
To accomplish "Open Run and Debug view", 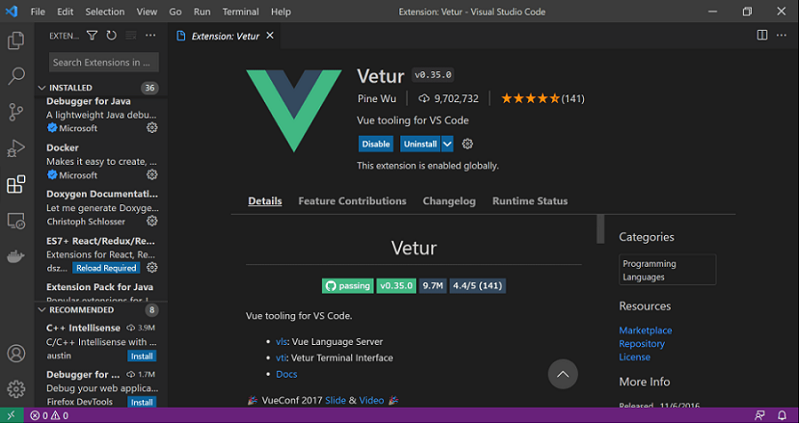I will [16, 148].
